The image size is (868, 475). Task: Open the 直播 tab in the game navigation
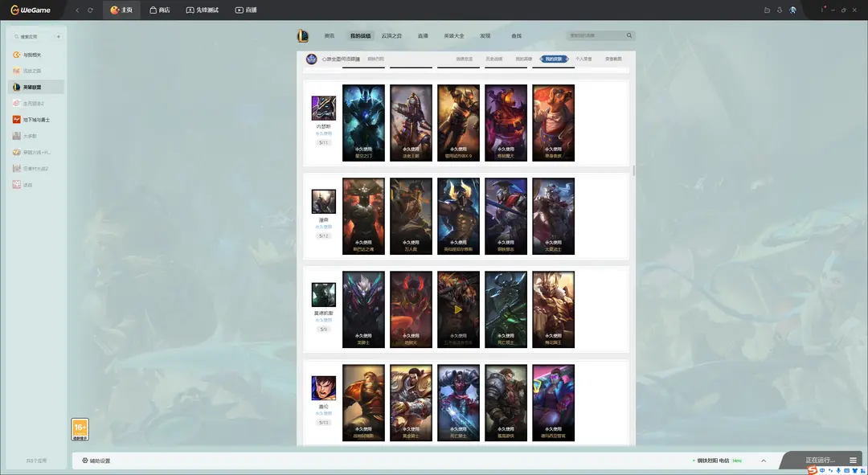click(x=423, y=36)
